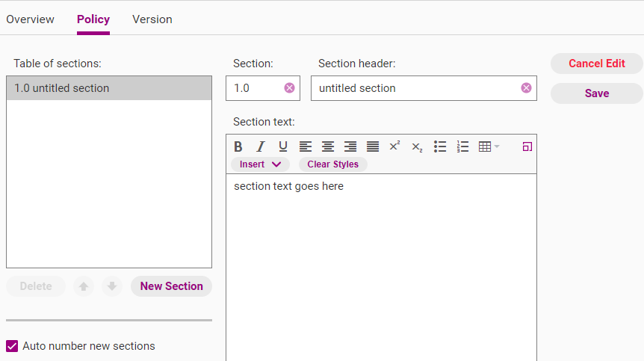Toggle bold formatting in section text editor
The image size is (644, 361).
tap(238, 147)
